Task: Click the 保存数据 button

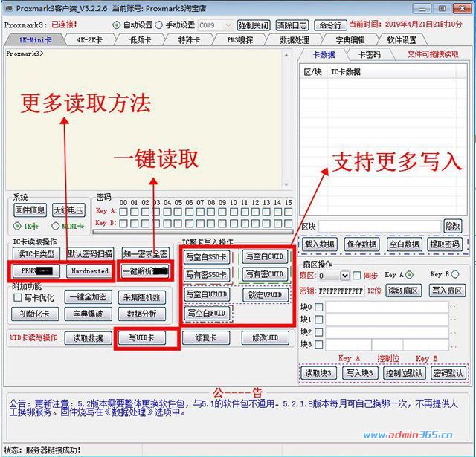Action: click(x=361, y=244)
